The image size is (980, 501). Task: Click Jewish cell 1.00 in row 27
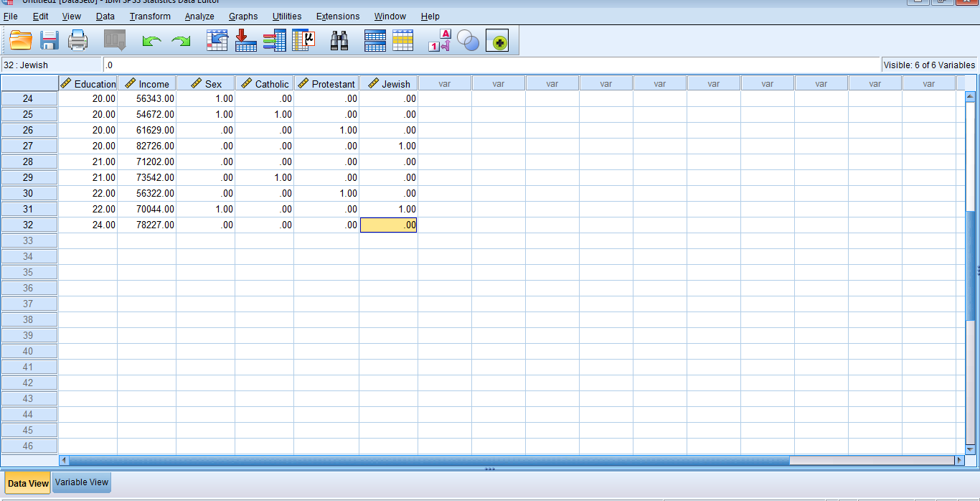(388, 146)
